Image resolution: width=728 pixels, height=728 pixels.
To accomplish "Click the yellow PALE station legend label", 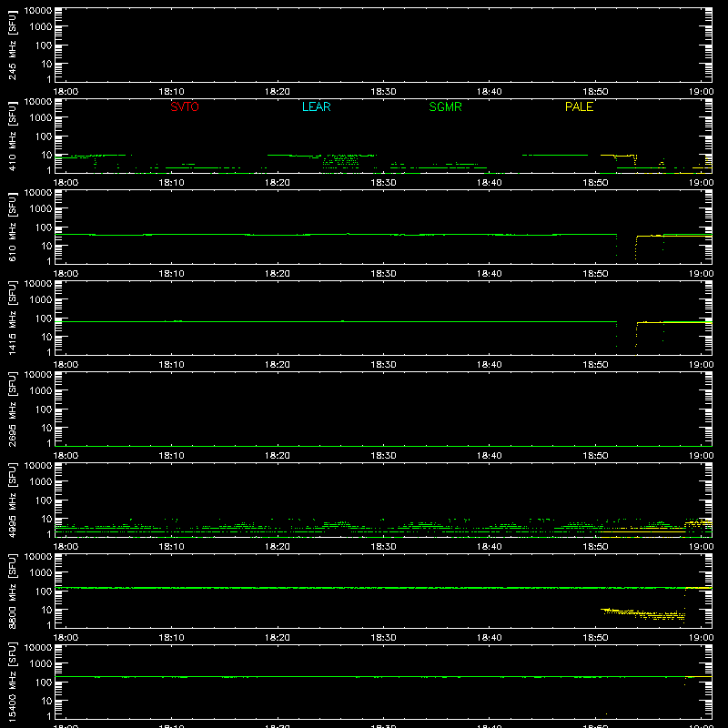I will [579, 106].
